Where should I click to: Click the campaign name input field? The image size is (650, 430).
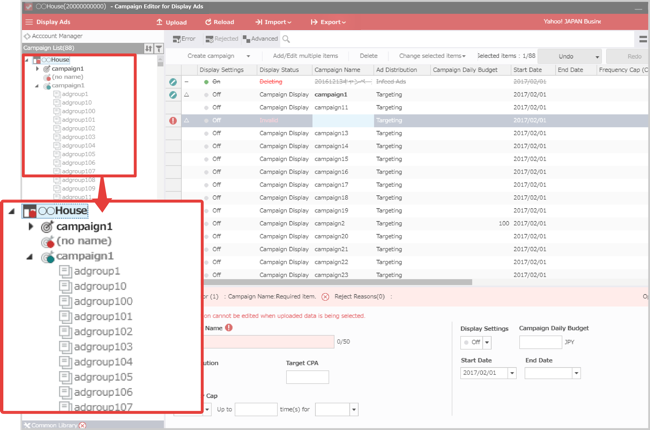pos(269,342)
